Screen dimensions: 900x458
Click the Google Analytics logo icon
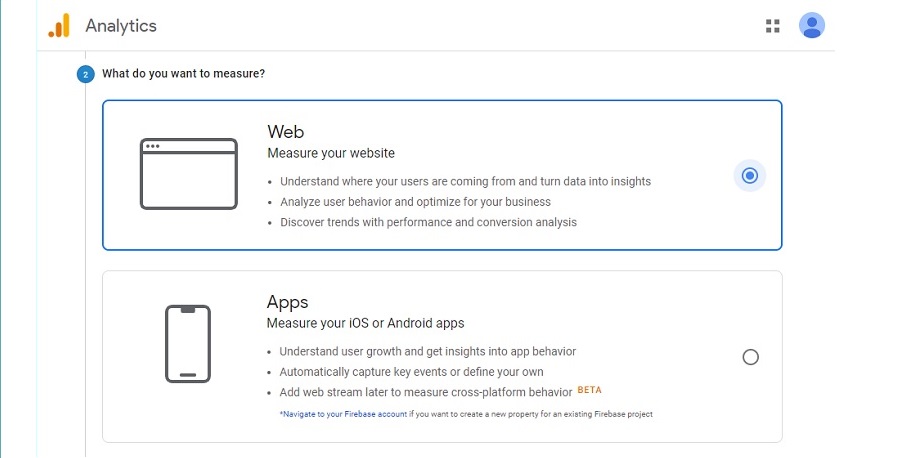pyautogui.click(x=59, y=26)
